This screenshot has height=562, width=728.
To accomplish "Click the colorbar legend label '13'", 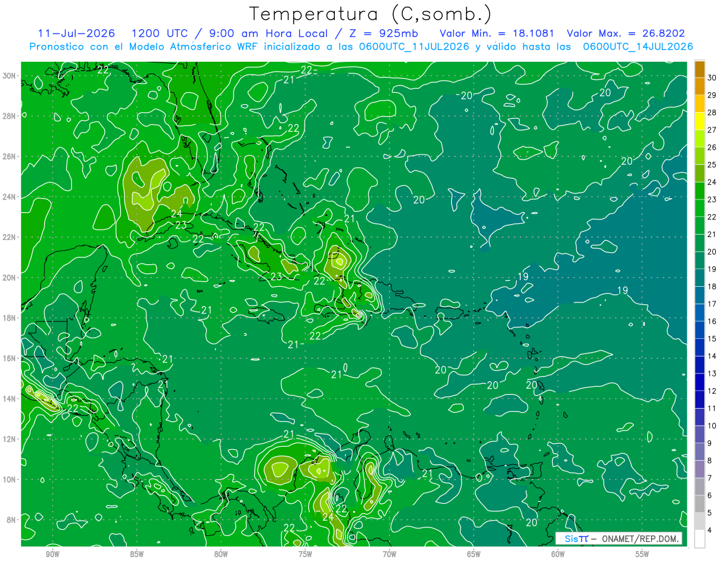I will (712, 373).
